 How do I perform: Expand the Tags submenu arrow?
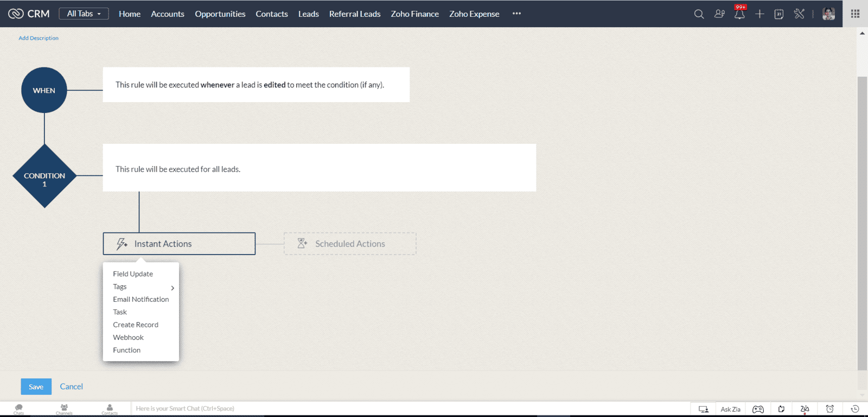tap(173, 288)
